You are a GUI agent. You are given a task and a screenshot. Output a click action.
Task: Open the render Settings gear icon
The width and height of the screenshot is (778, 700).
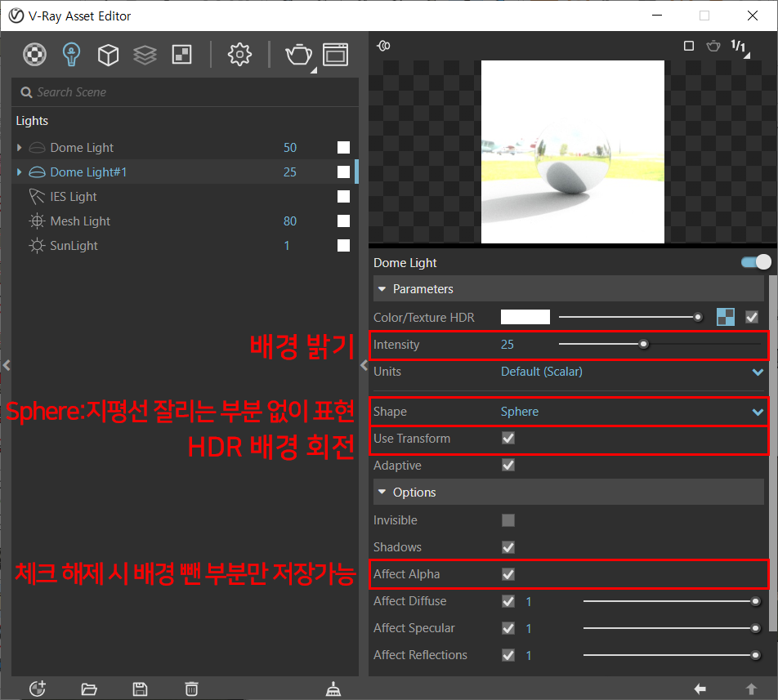[x=239, y=55]
